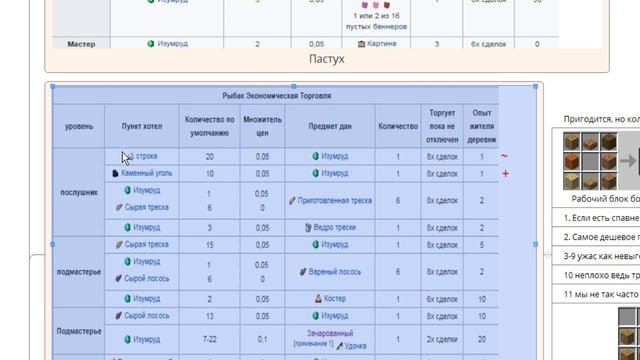Click the Пастух node label
The image size is (640, 360).
tap(327, 59)
